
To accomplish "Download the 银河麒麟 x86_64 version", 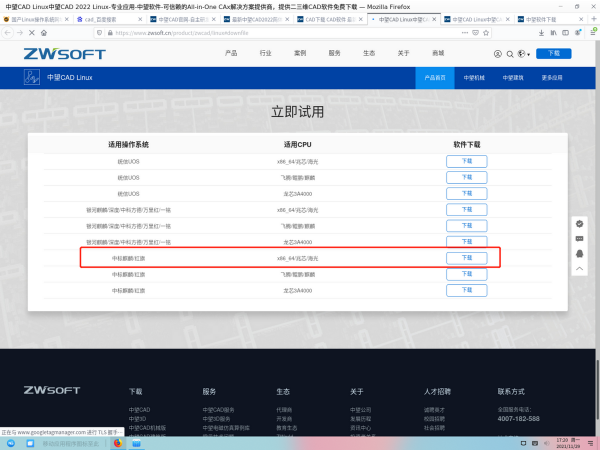I will pyautogui.click(x=466, y=210).
